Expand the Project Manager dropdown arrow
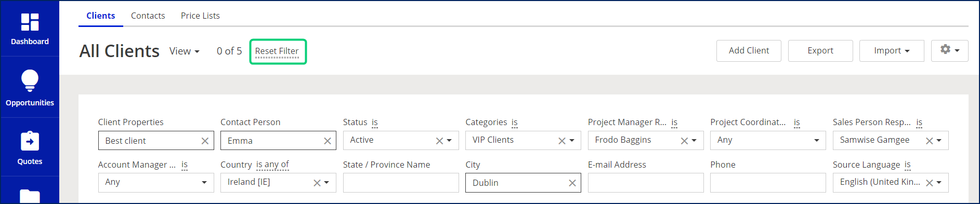Screen dimensions: 980x204 pos(694,141)
